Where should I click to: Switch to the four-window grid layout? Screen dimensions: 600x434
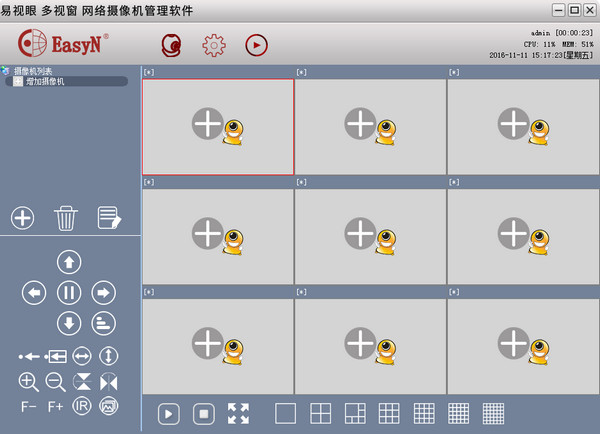click(320, 413)
